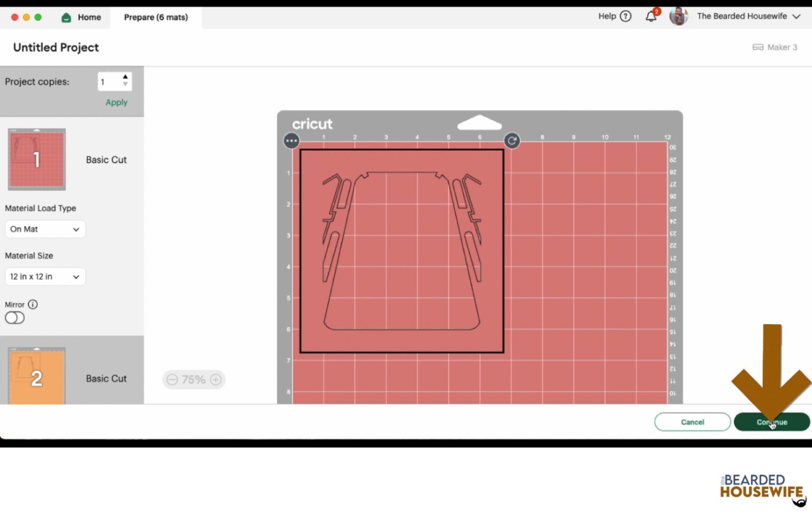Toggle the Mirror switch
The image size is (812, 516).
click(15, 318)
